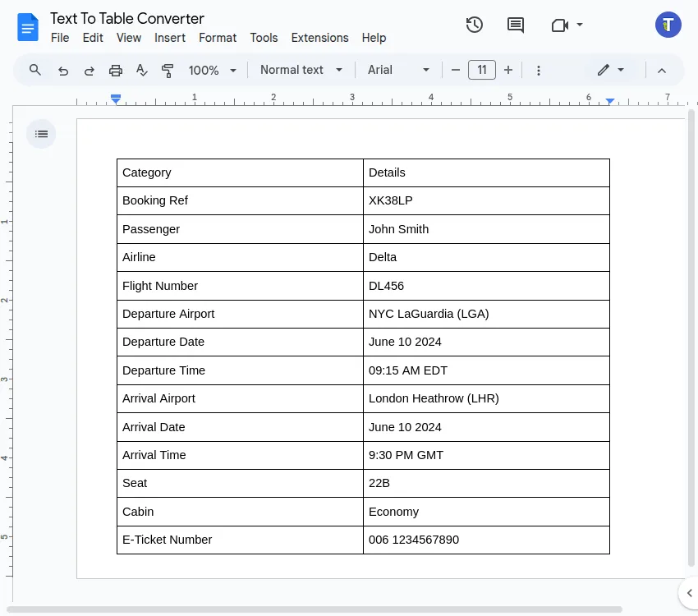This screenshot has width=698, height=616.
Task: Click the 006 1234567890 cell
Action: pos(486,540)
